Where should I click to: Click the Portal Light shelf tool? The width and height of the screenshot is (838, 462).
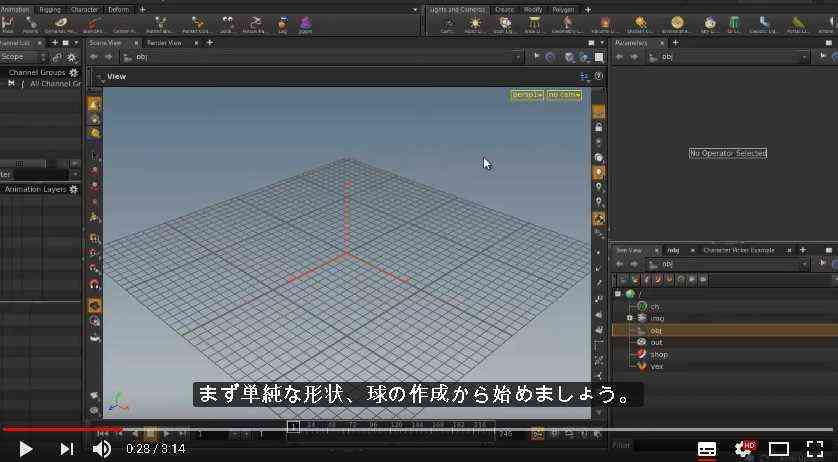(799, 25)
